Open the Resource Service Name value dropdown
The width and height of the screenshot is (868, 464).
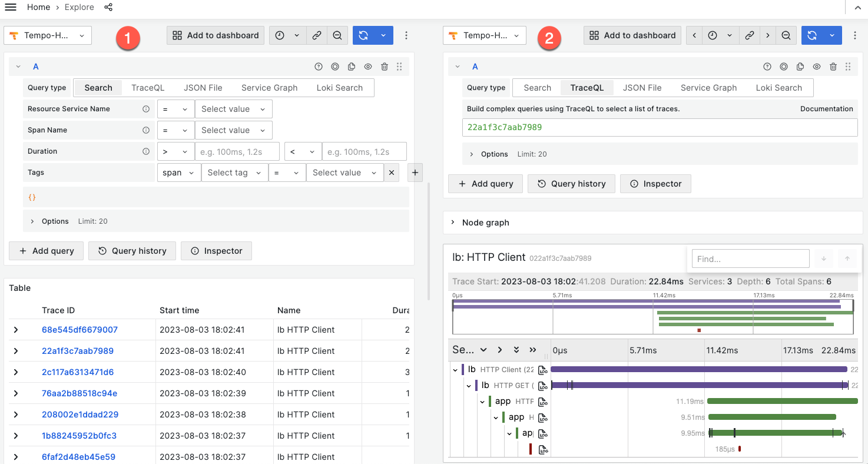(x=233, y=108)
